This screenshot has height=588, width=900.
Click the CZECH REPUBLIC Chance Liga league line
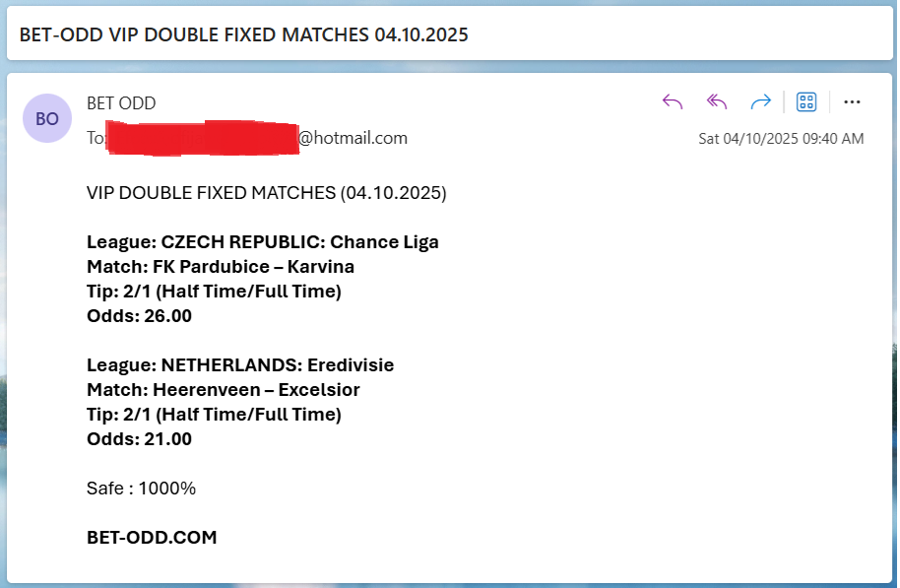coord(262,242)
